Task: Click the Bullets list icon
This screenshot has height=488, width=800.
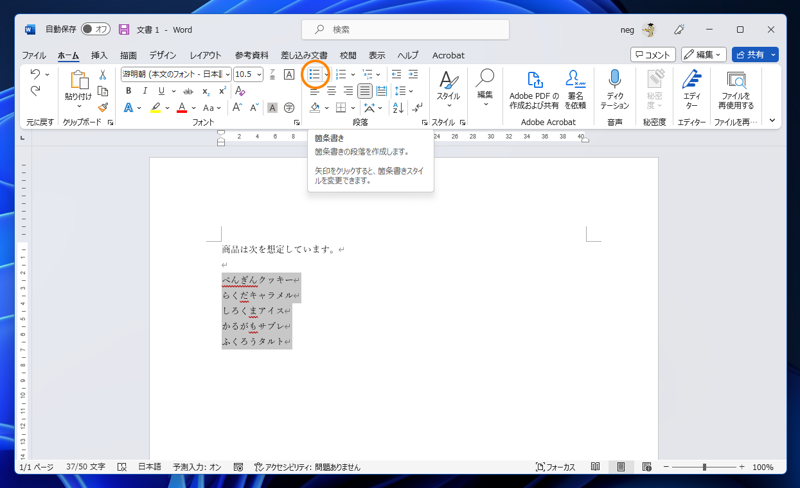Action: 314,75
